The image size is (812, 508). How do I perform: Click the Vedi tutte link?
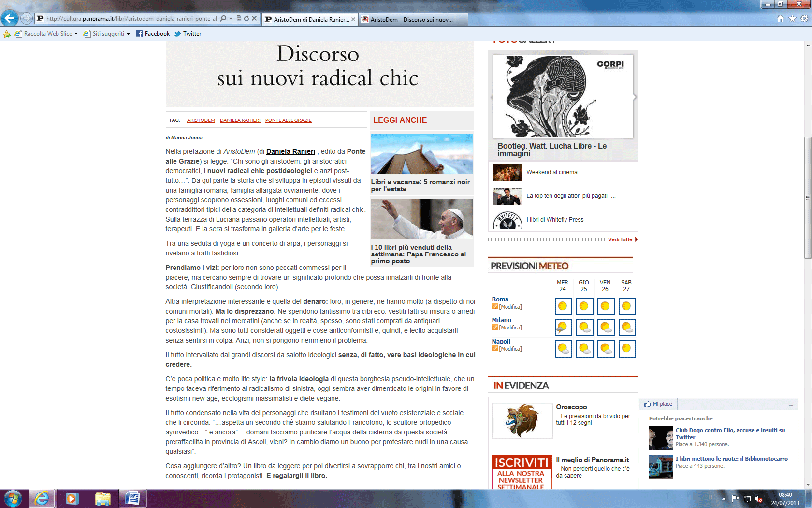(x=620, y=239)
